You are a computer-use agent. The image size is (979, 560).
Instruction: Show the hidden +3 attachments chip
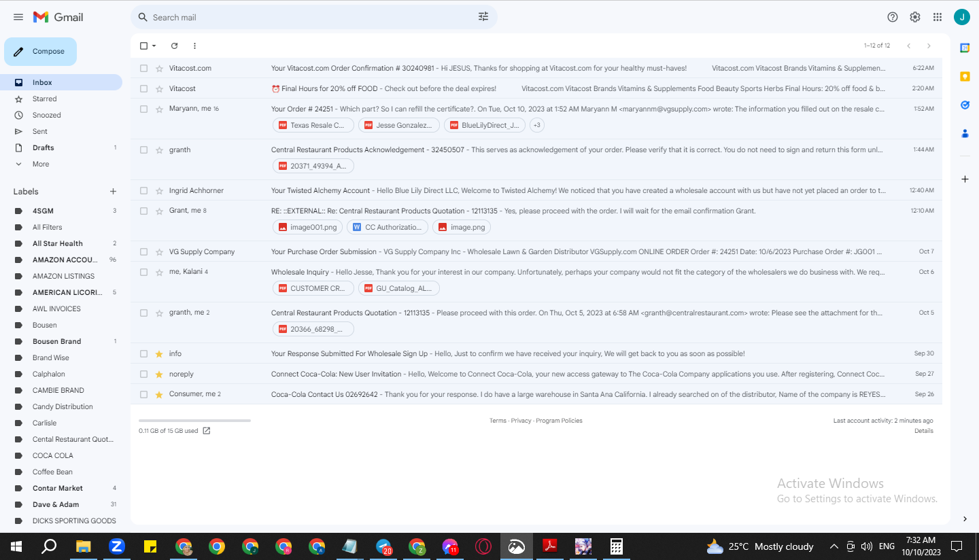[536, 125]
